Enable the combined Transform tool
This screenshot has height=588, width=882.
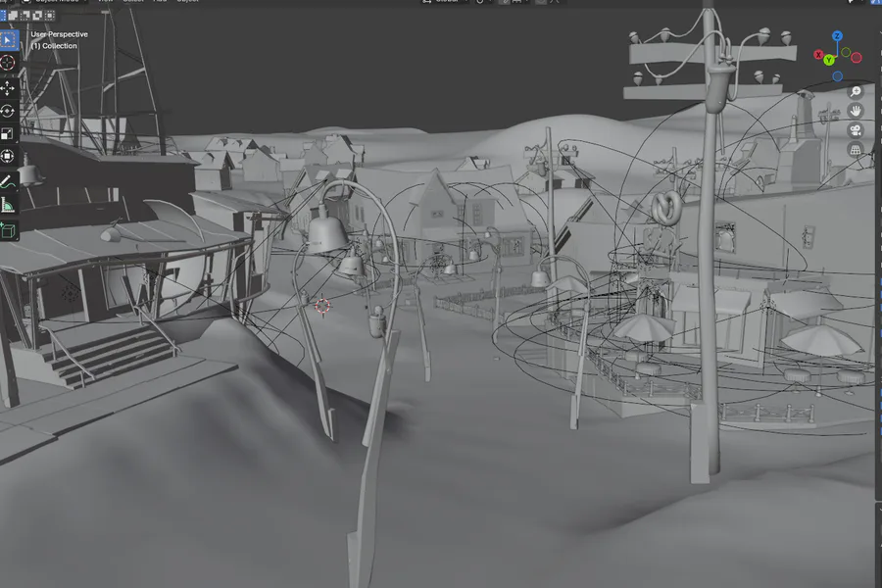click(8, 157)
